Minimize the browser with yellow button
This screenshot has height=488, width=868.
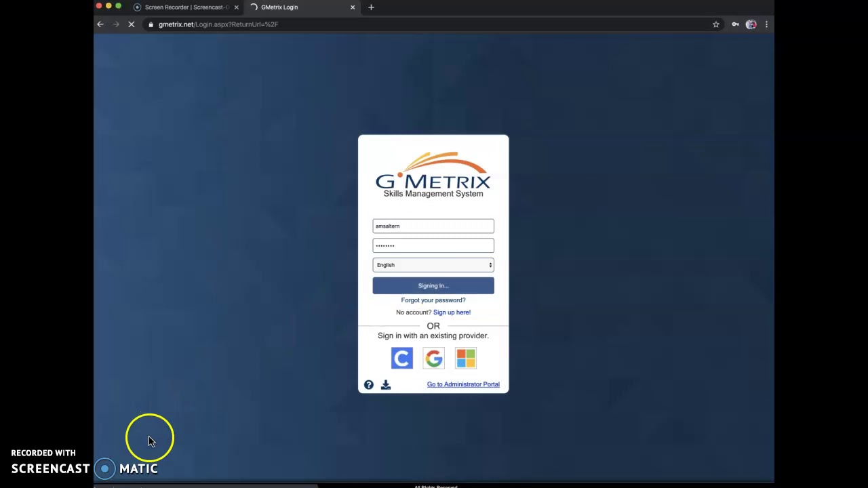tap(108, 6)
